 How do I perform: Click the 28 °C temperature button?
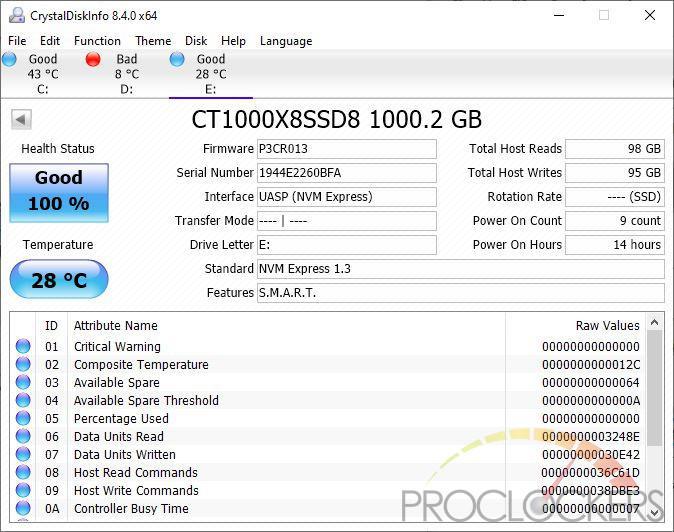coord(59,279)
